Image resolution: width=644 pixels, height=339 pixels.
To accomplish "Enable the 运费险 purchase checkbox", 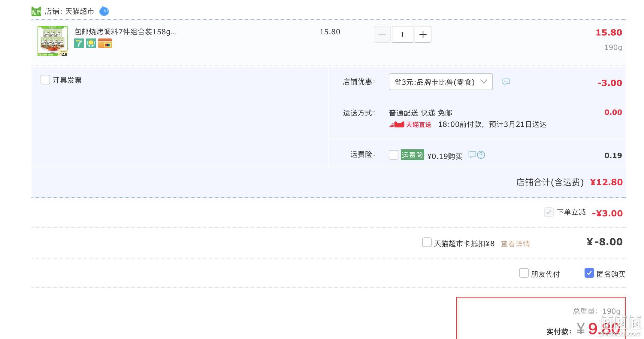I will click(394, 155).
